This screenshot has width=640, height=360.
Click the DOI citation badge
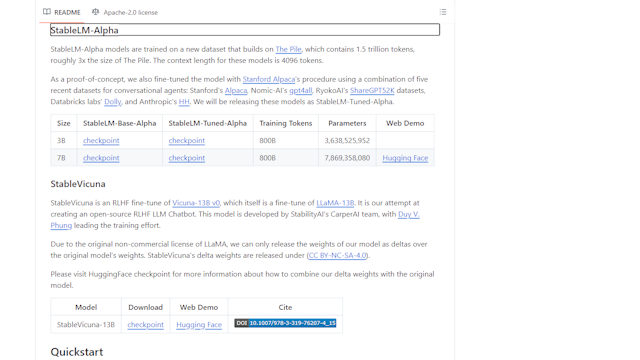(x=285, y=323)
